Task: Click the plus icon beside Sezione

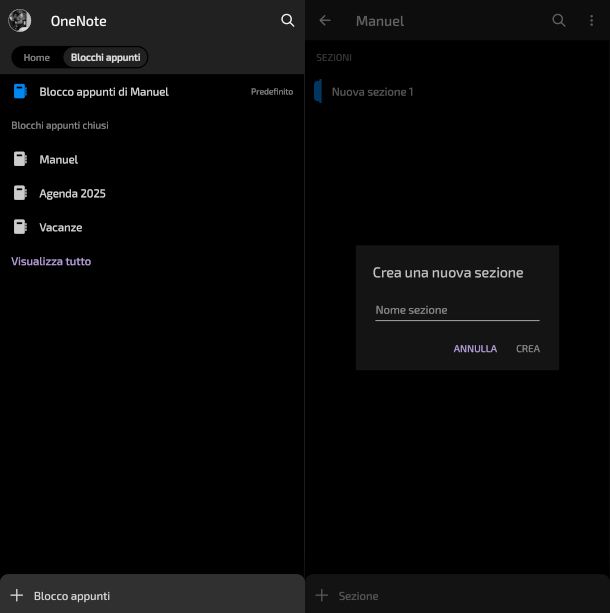Action: (321, 595)
